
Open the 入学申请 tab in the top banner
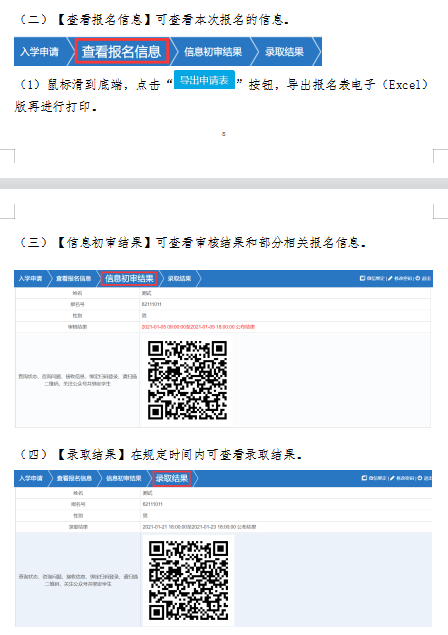point(39,51)
